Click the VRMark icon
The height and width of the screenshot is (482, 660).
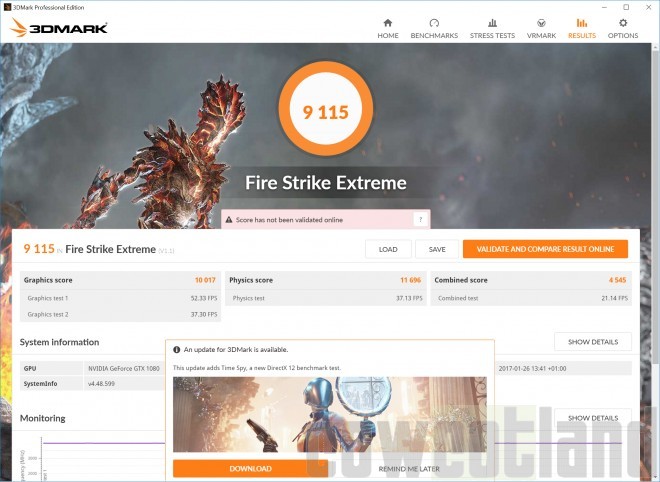(541, 23)
